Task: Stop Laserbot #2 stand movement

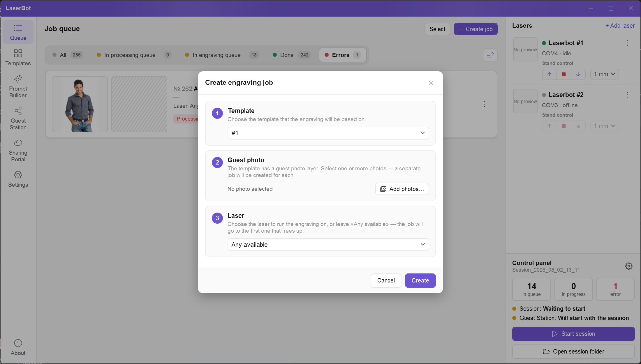Action: (x=564, y=126)
